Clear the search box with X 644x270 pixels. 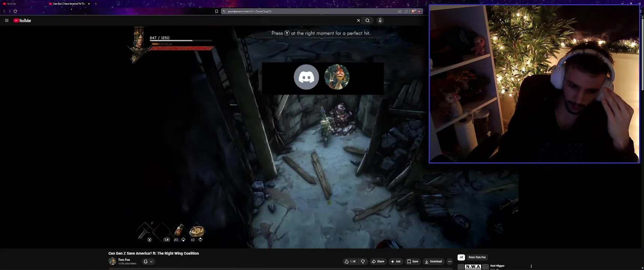coord(358,21)
